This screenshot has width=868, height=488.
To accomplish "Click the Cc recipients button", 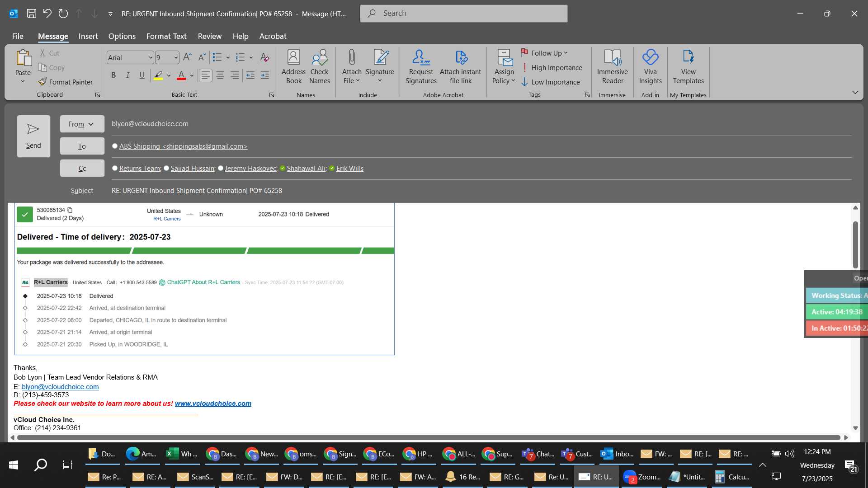I will (x=82, y=168).
